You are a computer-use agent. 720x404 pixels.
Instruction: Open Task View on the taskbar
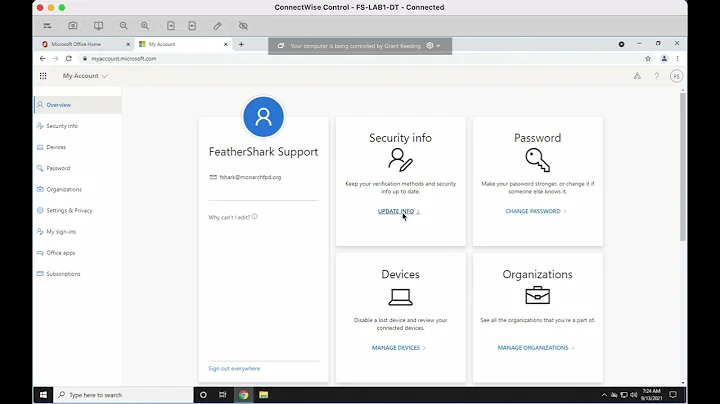pyautogui.click(x=223, y=395)
